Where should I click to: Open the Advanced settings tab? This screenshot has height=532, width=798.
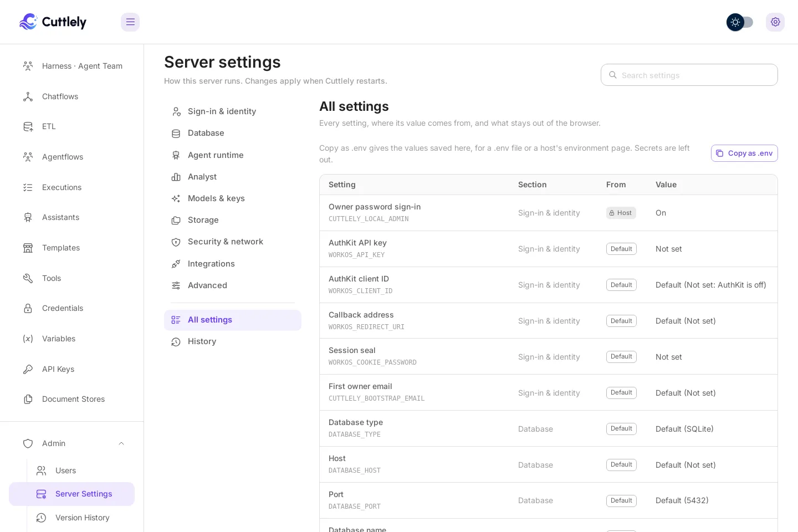pyautogui.click(x=233, y=285)
